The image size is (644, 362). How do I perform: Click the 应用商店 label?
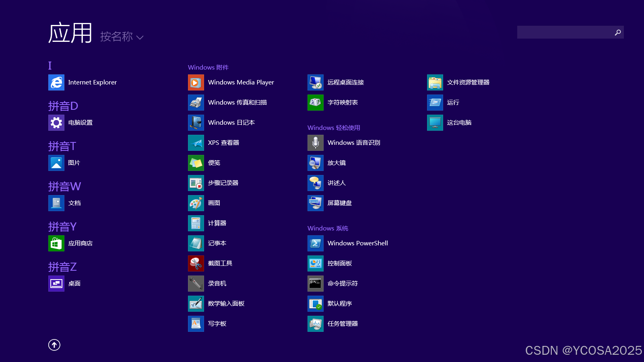80,243
